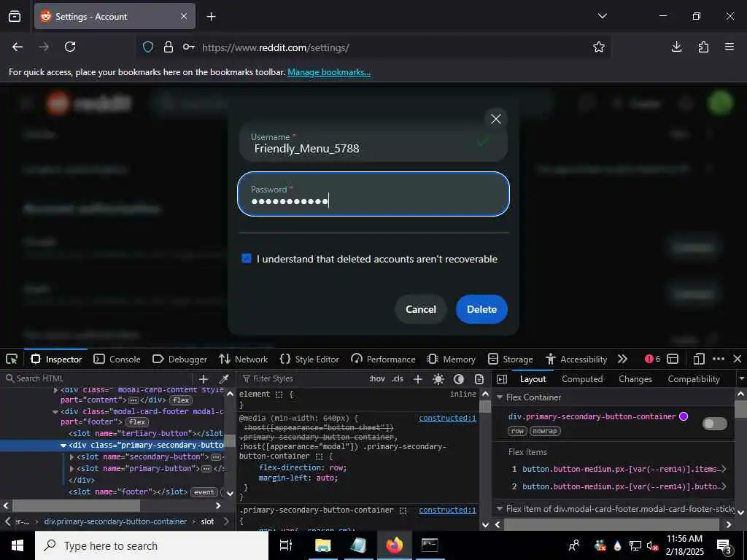Click the Delete button in dialog
The width and height of the screenshot is (747, 560).
(x=481, y=309)
